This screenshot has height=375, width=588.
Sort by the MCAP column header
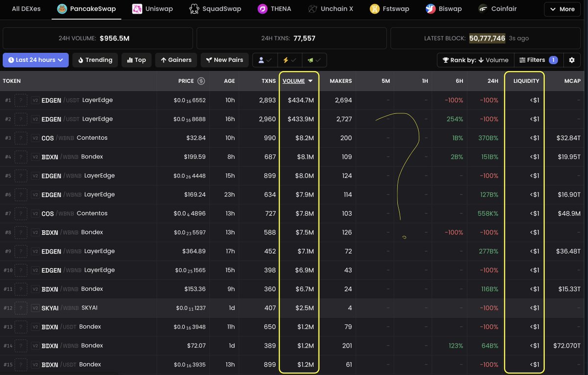coord(572,81)
